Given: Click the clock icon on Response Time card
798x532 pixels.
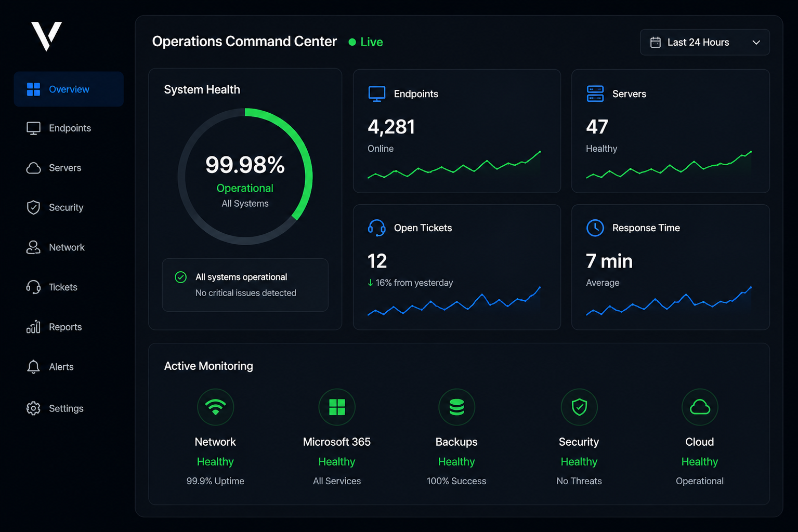Looking at the screenshot, I should 595,228.
